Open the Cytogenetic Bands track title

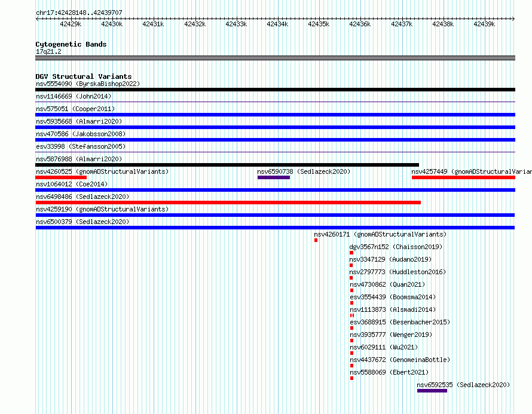(x=71, y=44)
